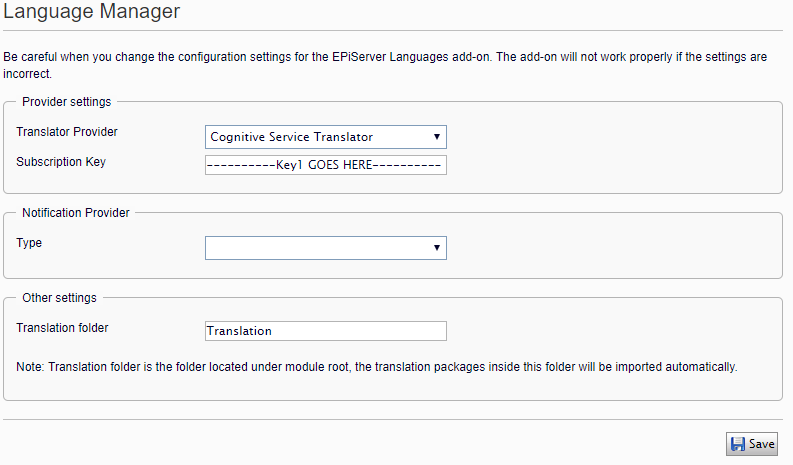Select the Notification Provider group legend
The width and height of the screenshot is (793, 465).
tap(76, 213)
